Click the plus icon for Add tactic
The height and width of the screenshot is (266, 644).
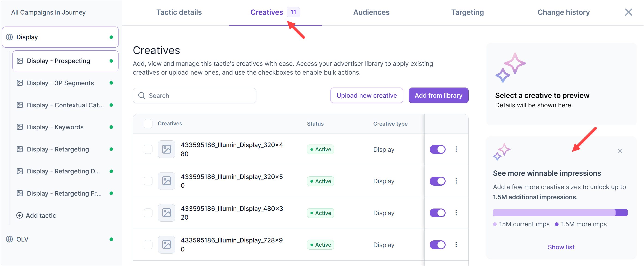tap(19, 215)
